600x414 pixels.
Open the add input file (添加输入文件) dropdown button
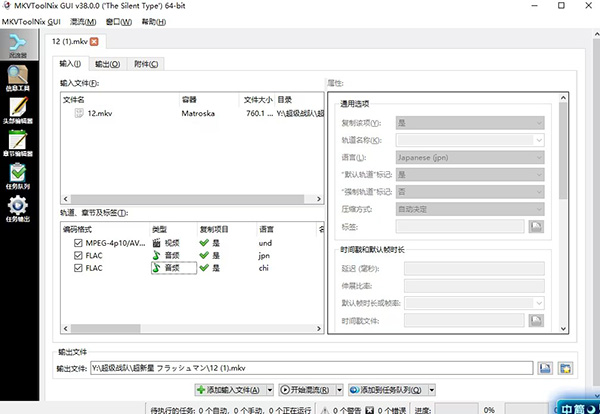tap(231, 390)
